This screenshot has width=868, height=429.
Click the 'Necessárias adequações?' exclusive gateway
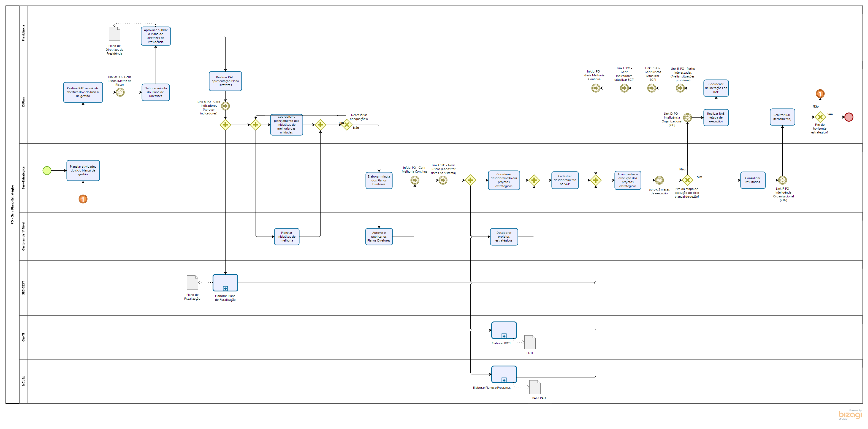[347, 125]
